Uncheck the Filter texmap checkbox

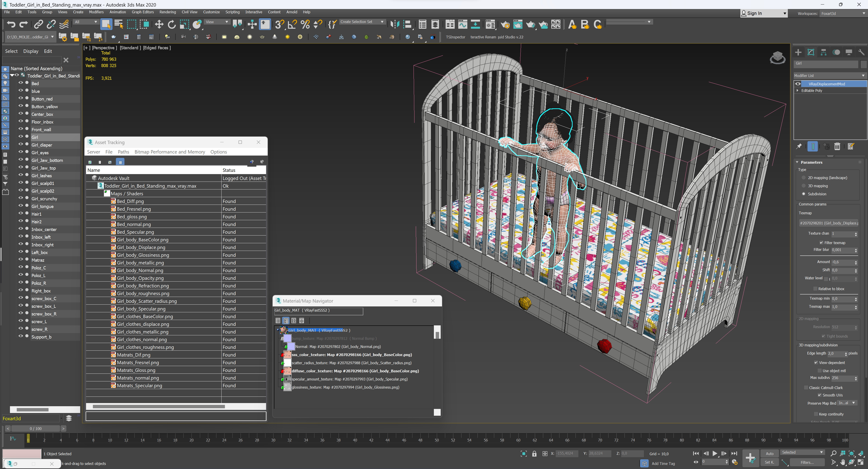pos(821,243)
